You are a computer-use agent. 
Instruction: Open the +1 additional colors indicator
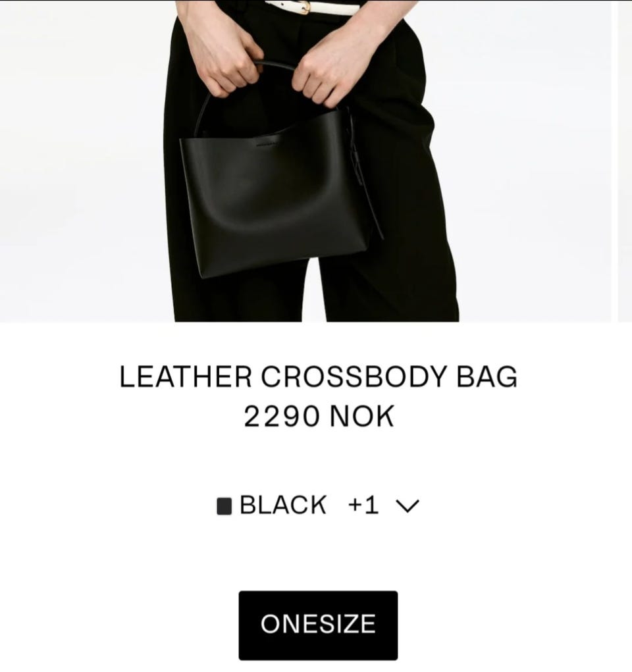click(x=363, y=505)
